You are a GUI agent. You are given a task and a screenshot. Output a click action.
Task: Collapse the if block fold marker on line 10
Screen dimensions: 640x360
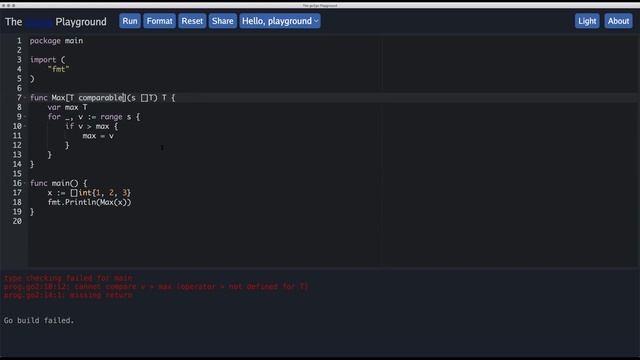click(x=25, y=126)
